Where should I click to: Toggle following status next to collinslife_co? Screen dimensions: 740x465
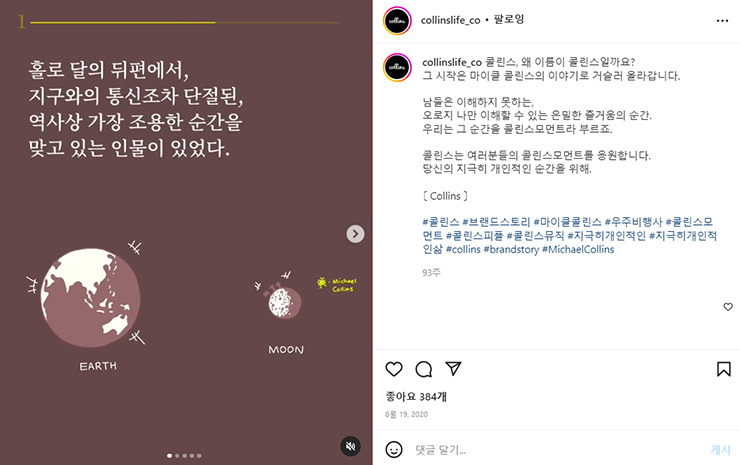click(x=509, y=19)
